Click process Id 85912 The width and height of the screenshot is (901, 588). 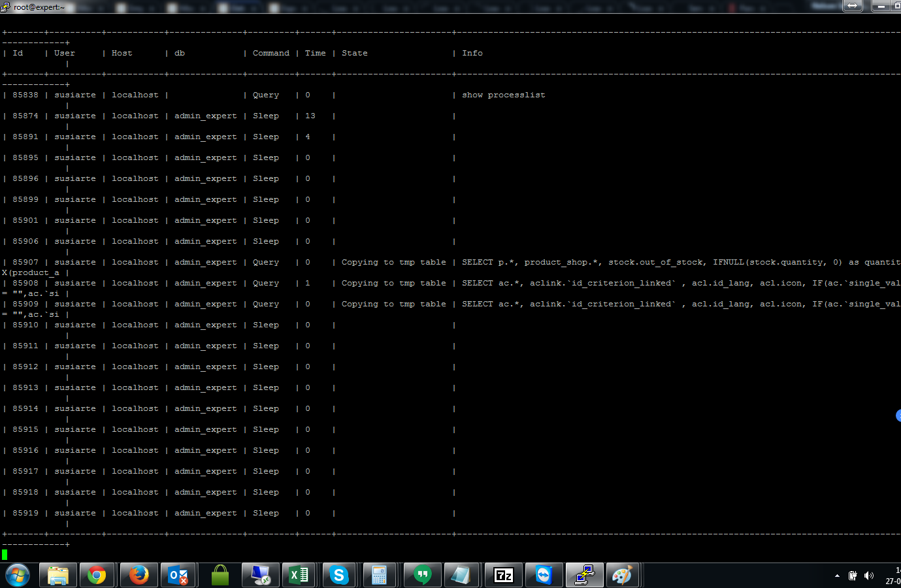pyautogui.click(x=25, y=367)
